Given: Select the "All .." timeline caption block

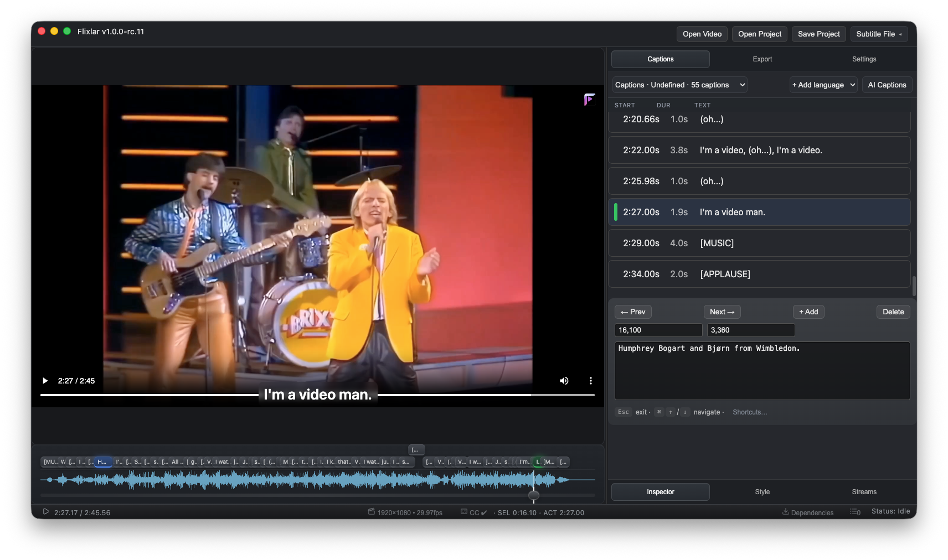Looking at the screenshot, I should point(177,462).
